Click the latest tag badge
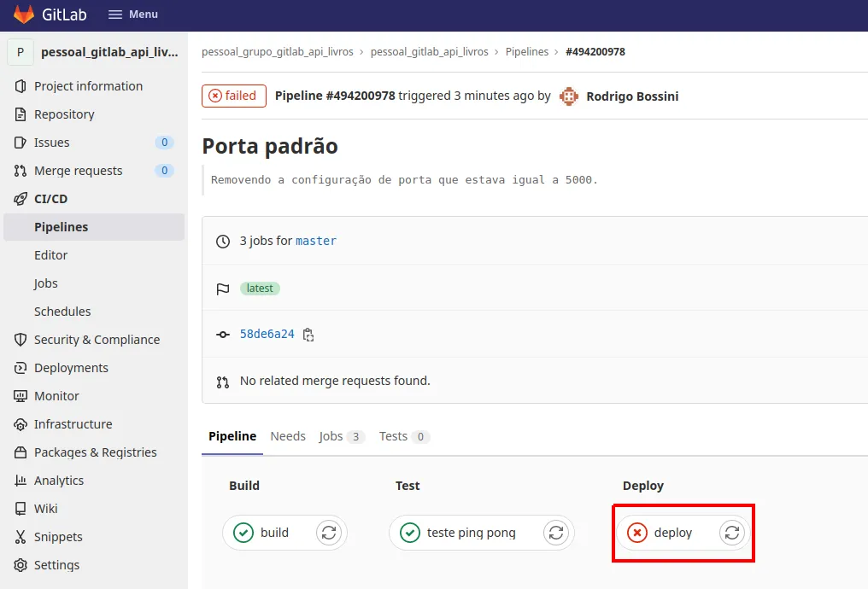 click(260, 289)
